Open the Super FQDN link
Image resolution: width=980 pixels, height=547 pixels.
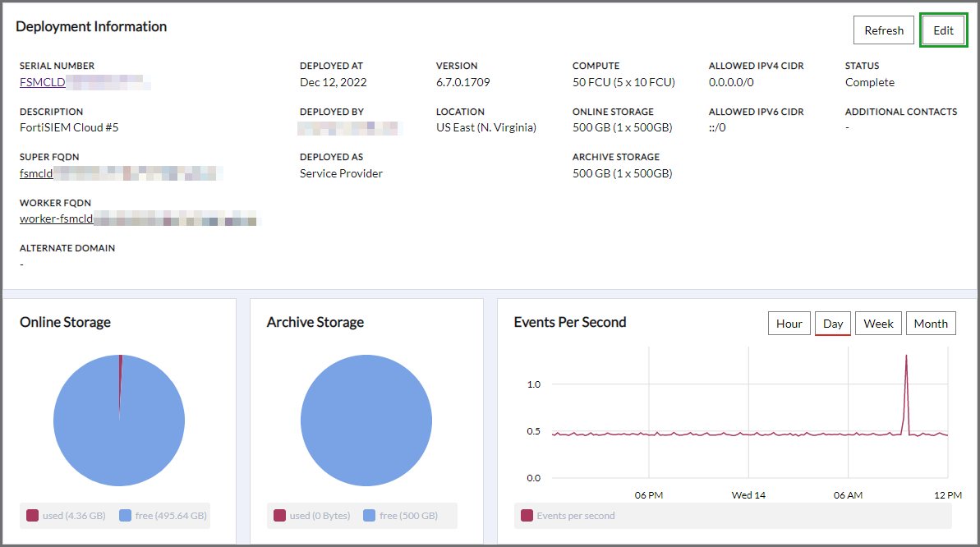[36, 173]
